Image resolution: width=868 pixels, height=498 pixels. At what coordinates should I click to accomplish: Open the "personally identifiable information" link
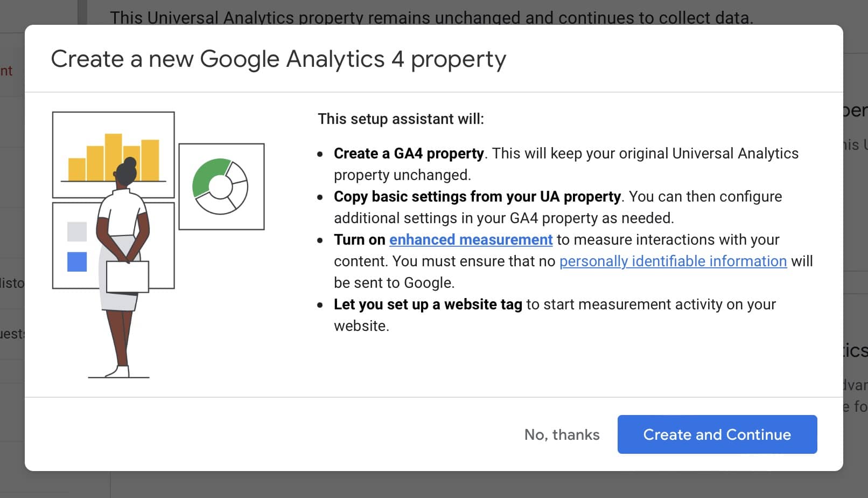(673, 261)
